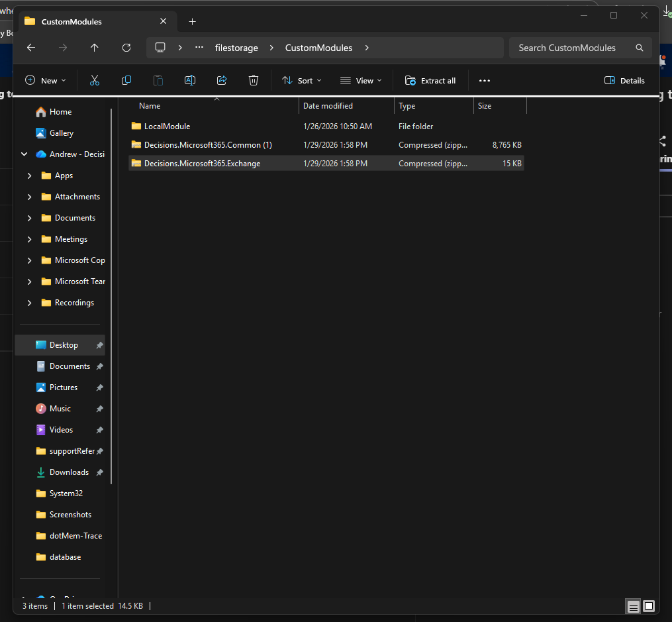This screenshot has height=622, width=672.
Task: Click the Cut scissors icon
Action: (x=94, y=80)
